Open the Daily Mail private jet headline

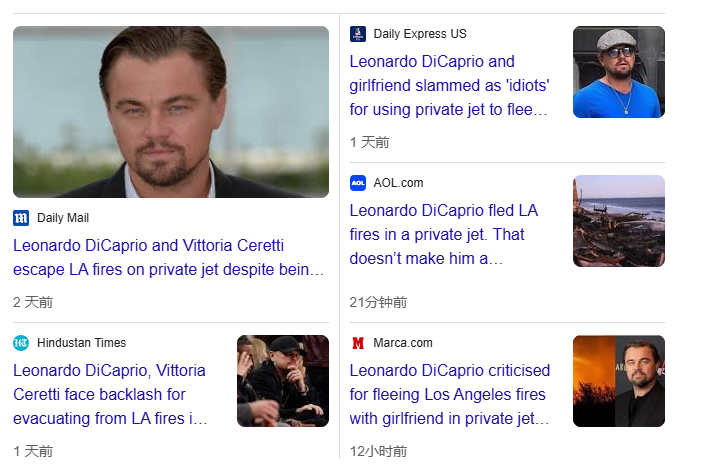pos(169,257)
